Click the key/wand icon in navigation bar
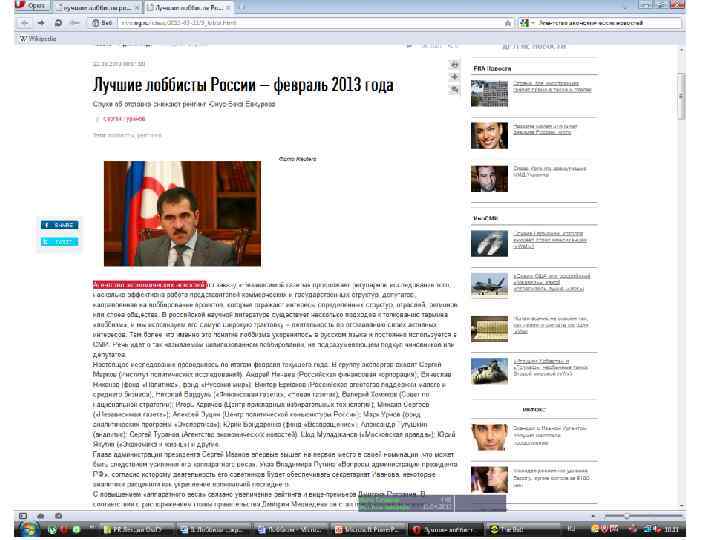The image size is (720, 540). click(75, 22)
